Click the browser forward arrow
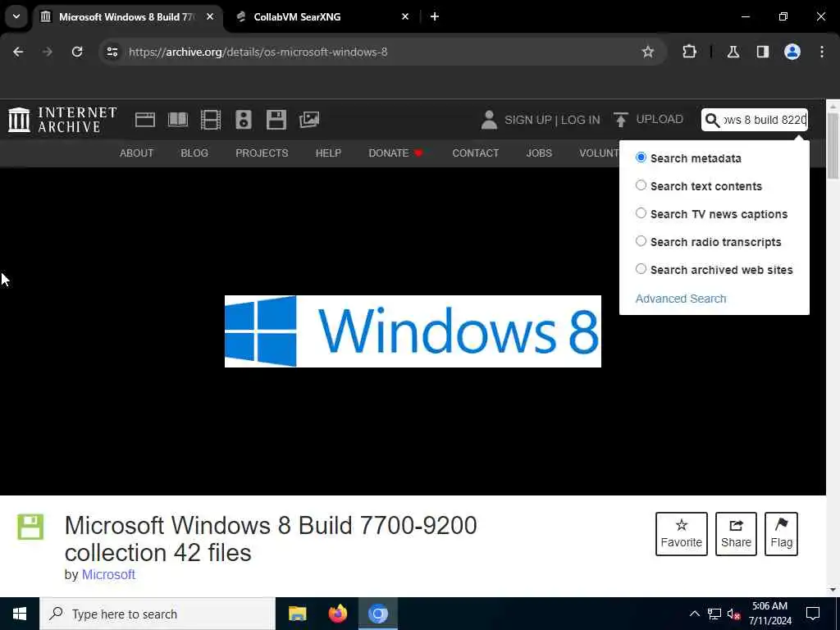This screenshot has width=840, height=630. coord(48,52)
